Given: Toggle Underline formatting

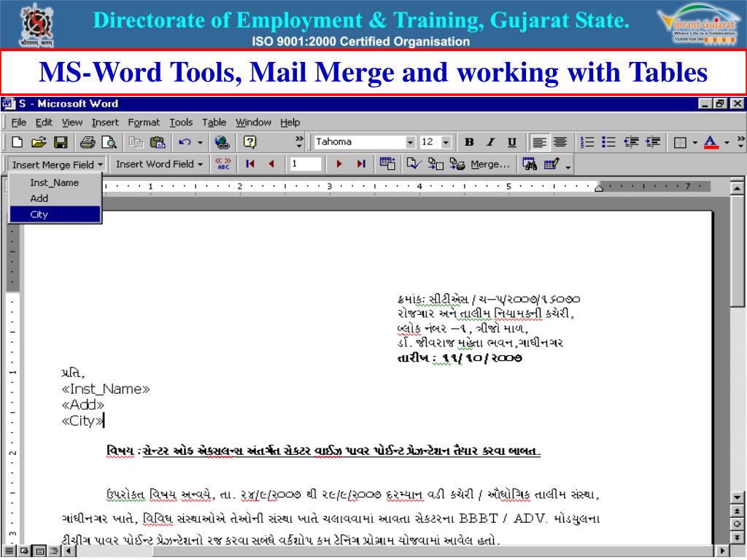Looking at the screenshot, I should [511, 142].
